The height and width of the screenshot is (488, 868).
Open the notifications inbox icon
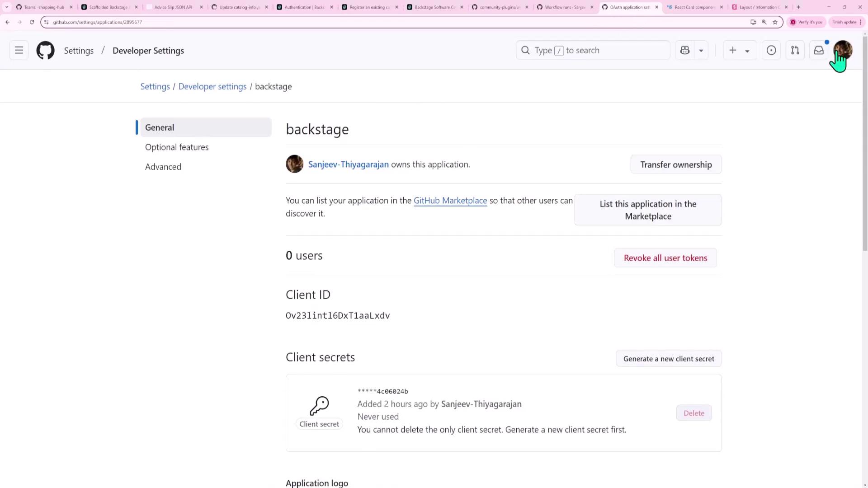(x=819, y=51)
